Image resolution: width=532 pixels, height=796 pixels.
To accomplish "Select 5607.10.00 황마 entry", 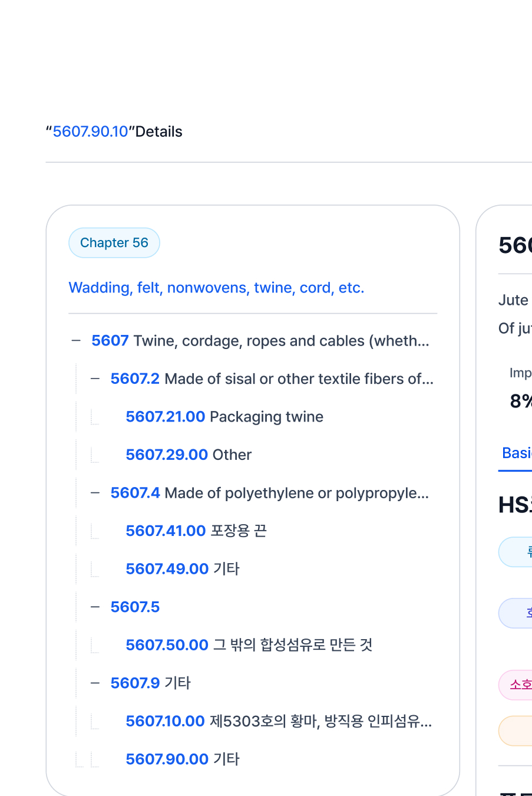I will (278, 721).
